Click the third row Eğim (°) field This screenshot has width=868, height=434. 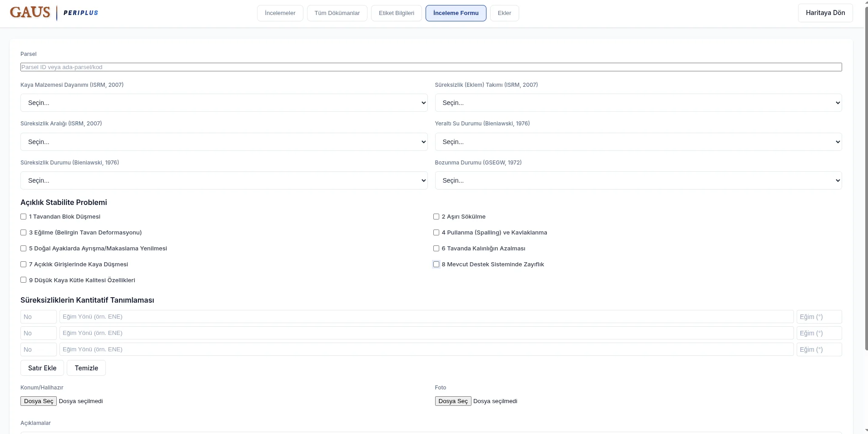coord(819,349)
